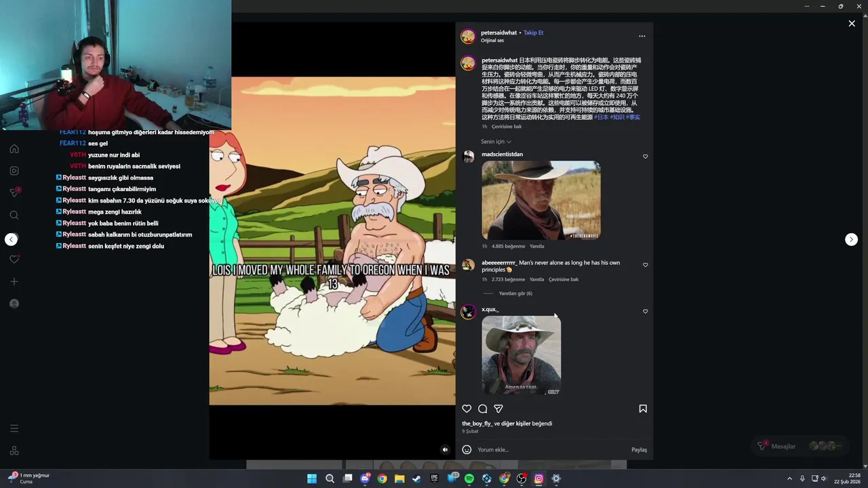Like x.qux_'s comment
This screenshot has height=488, width=868.
point(645,312)
